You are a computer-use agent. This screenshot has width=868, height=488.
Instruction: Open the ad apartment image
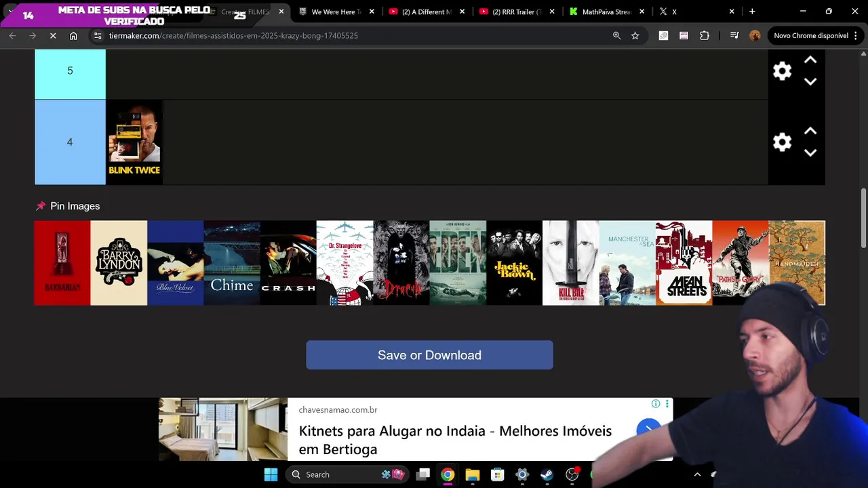(x=222, y=429)
